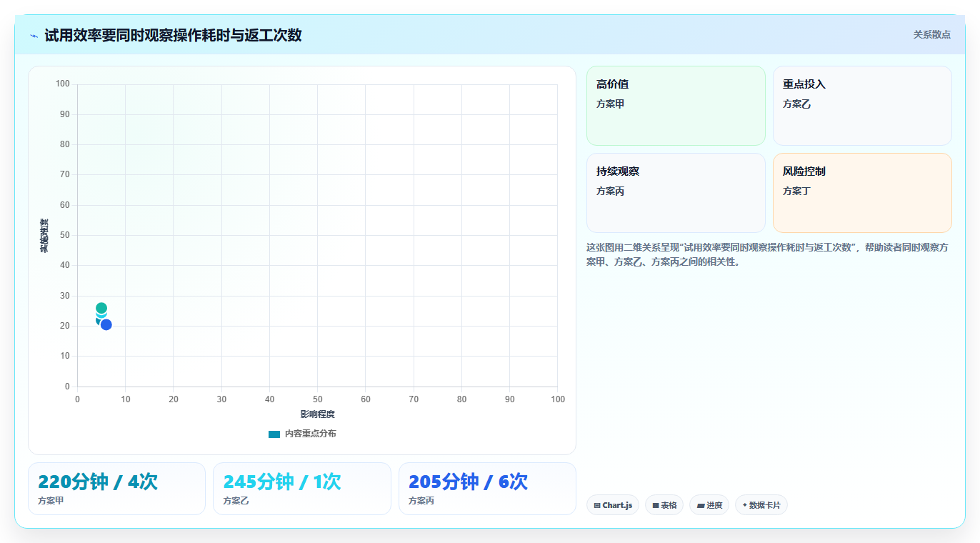Image resolution: width=980 pixels, height=543 pixels.
Task: Click 方案丙 label under 205分钟 card
Action: click(421, 501)
